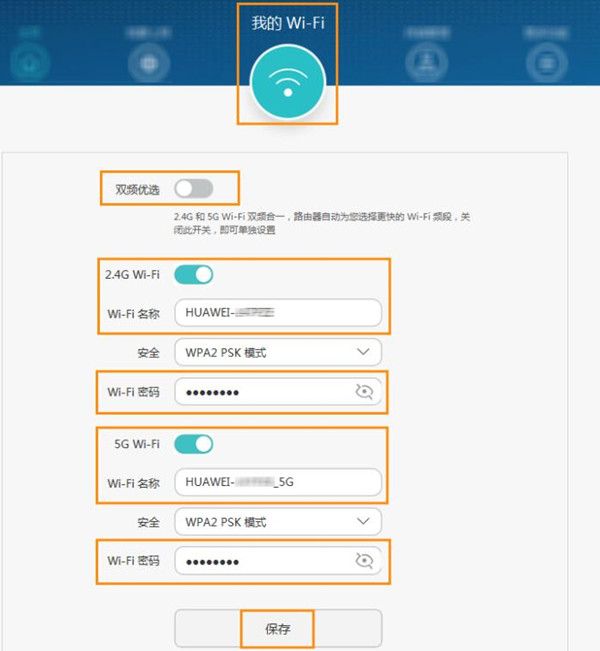This screenshot has height=651, width=600.
Task: Disable the 5G Wi-Fi switch
Action: 193,444
